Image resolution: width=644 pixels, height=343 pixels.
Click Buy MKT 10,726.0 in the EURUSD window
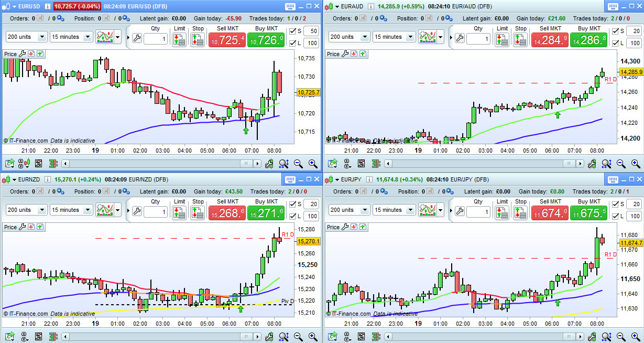point(266,40)
